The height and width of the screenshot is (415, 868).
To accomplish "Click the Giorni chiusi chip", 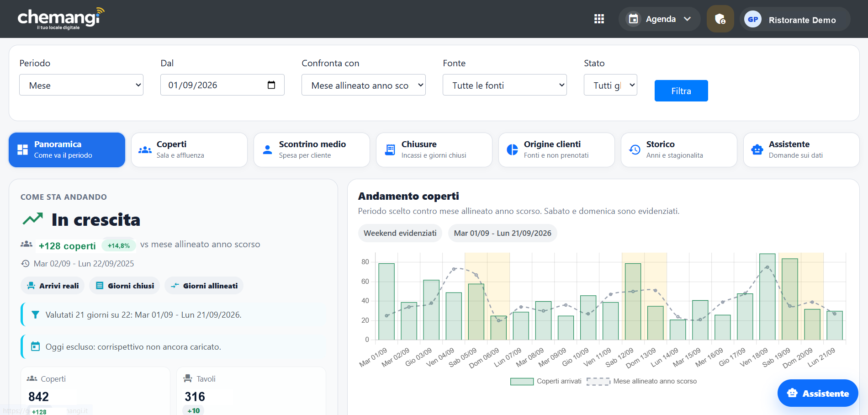I will (125, 286).
